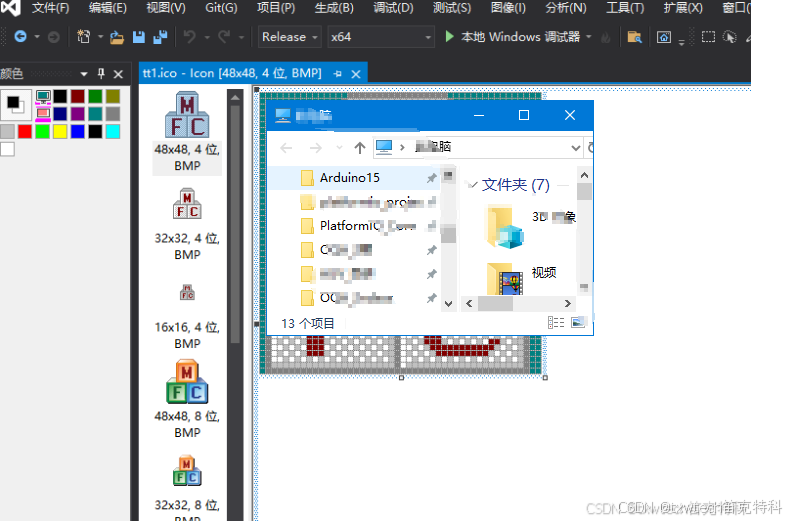Open the 颜色 panel options dropdown arrow
787x521 pixels.
pos(84,74)
